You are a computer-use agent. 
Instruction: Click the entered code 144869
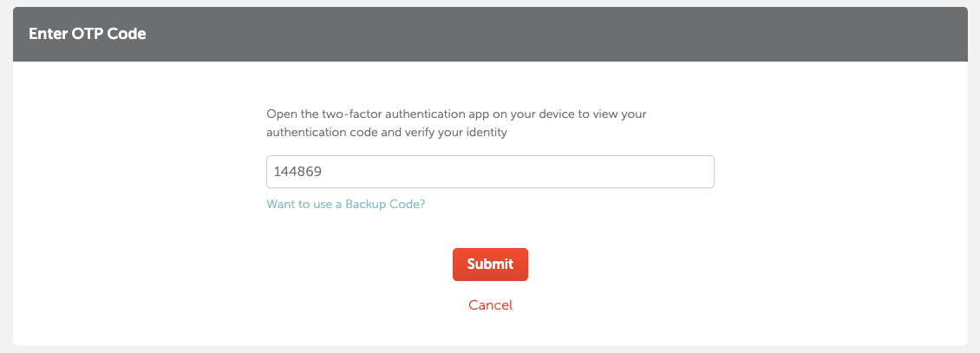pos(298,172)
